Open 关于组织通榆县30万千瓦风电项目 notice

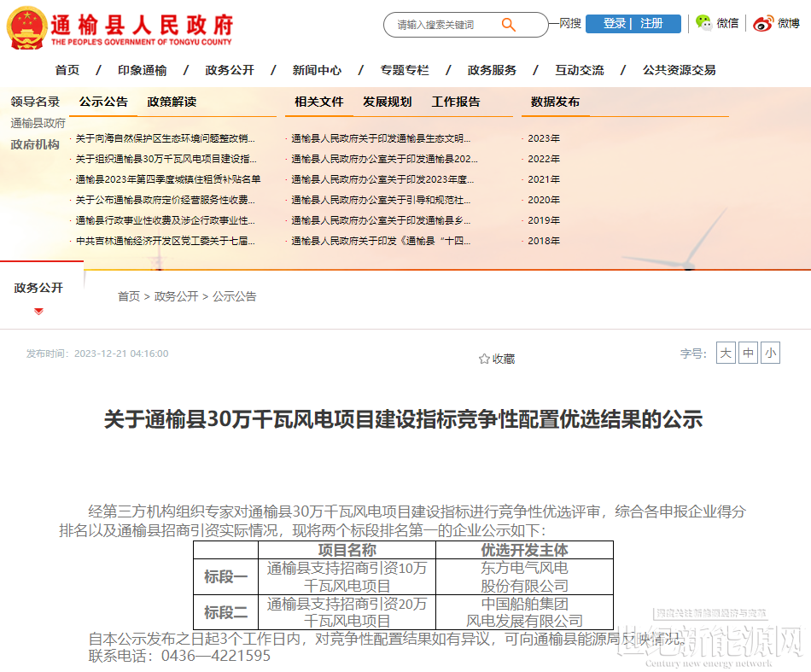click(166, 159)
